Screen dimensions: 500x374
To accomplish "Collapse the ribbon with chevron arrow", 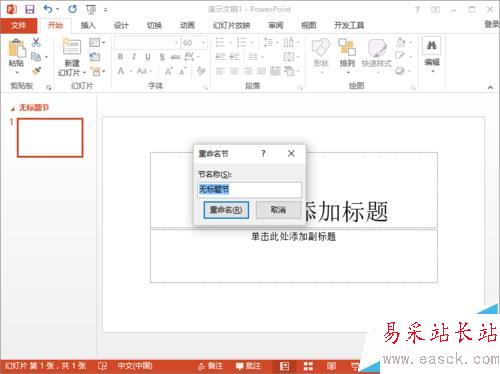I will point(490,87).
